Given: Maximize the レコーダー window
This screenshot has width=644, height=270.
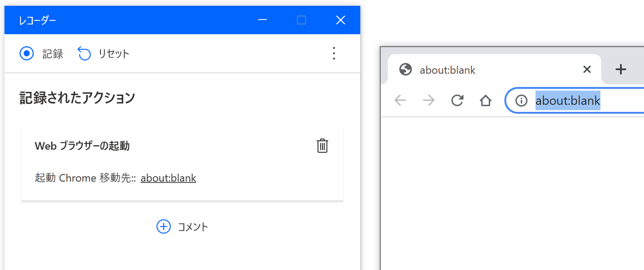Looking at the screenshot, I should (302, 20).
